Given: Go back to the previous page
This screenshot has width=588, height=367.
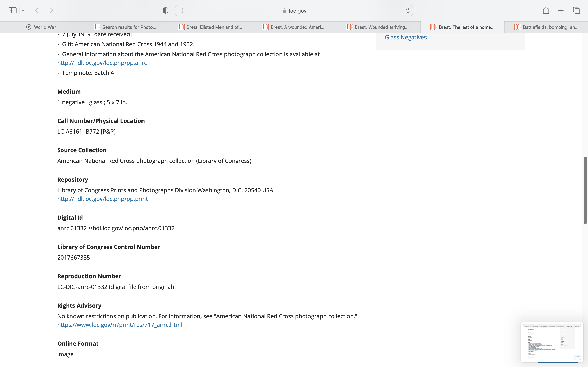Looking at the screenshot, I should pyautogui.click(x=37, y=10).
